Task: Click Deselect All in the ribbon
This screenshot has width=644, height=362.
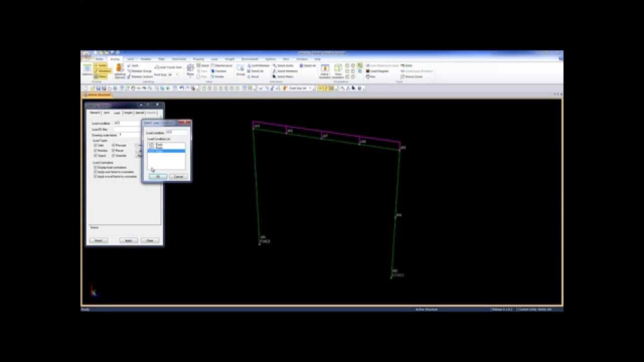Action: (308, 65)
